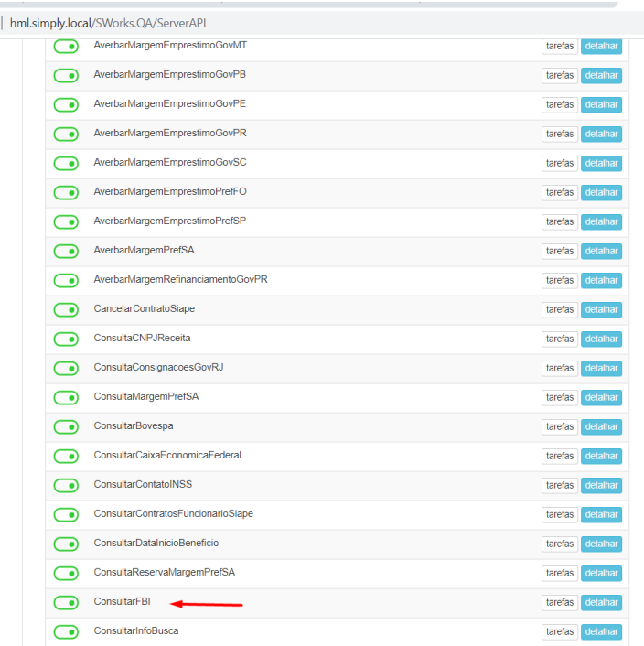Toggle the ConsultarContatoINSS switch
Screen dimensions: 644x646
click(66, 485)
